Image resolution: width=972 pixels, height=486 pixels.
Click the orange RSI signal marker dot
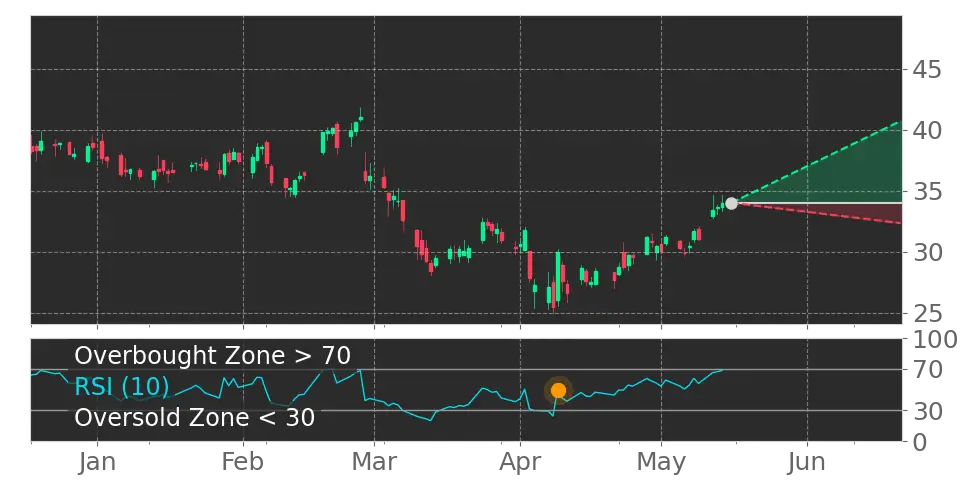coord(559,390)
